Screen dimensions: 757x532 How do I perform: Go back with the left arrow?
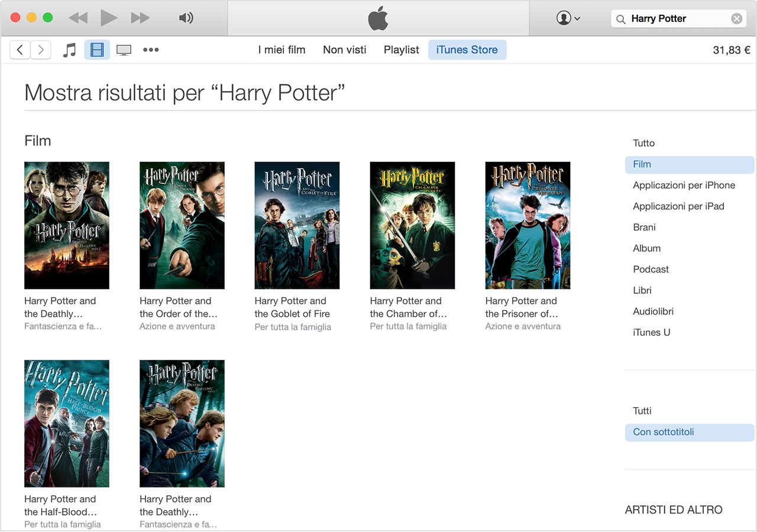[x=20, y=50]
